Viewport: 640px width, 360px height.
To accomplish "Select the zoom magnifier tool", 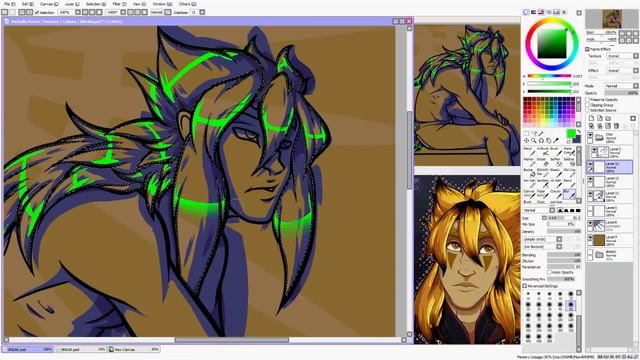I will 534,140.
